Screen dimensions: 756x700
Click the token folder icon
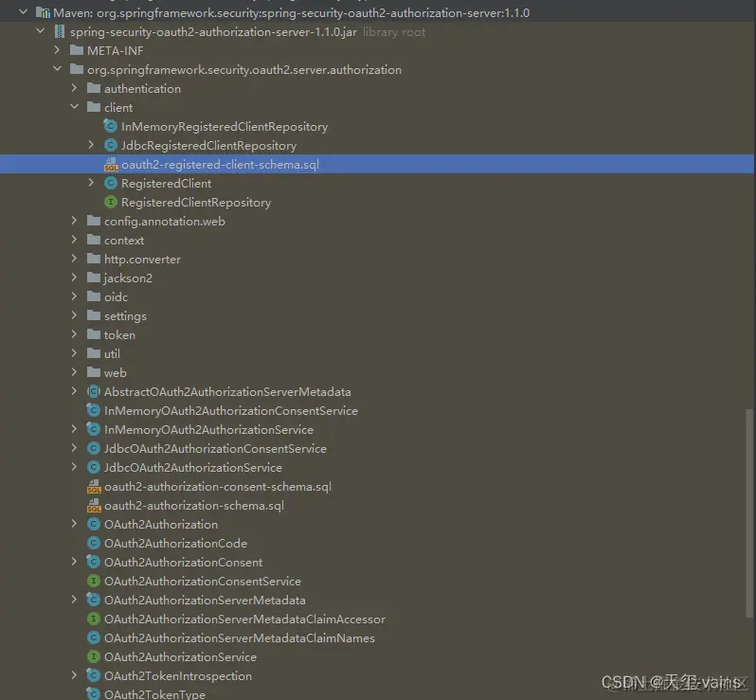coord(94,334)
